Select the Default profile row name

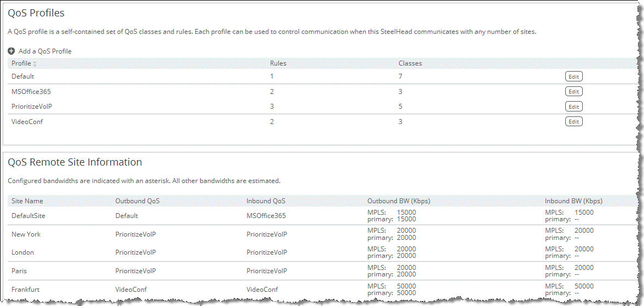pos(22,76)
